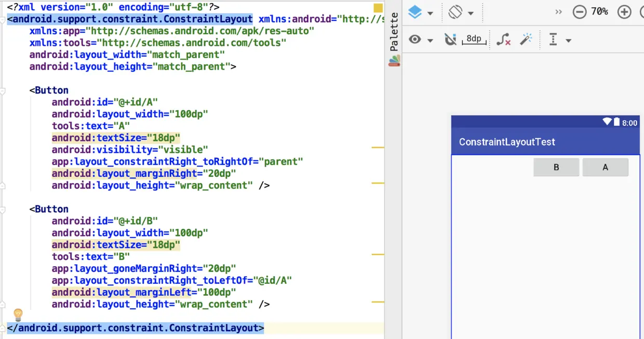Click the layout_height="match_parent" line
Viewport: 644px width, 339px height.
click(133, 67)
